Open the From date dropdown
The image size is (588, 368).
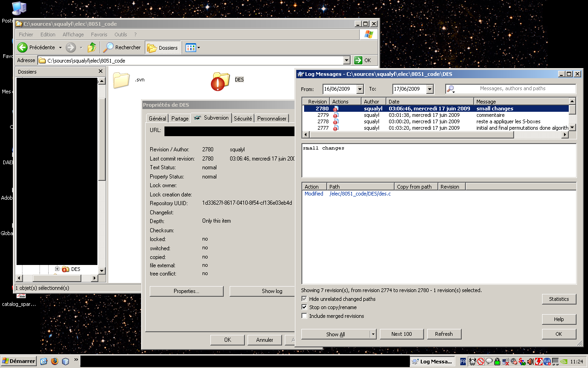click(x=360, y=89)
